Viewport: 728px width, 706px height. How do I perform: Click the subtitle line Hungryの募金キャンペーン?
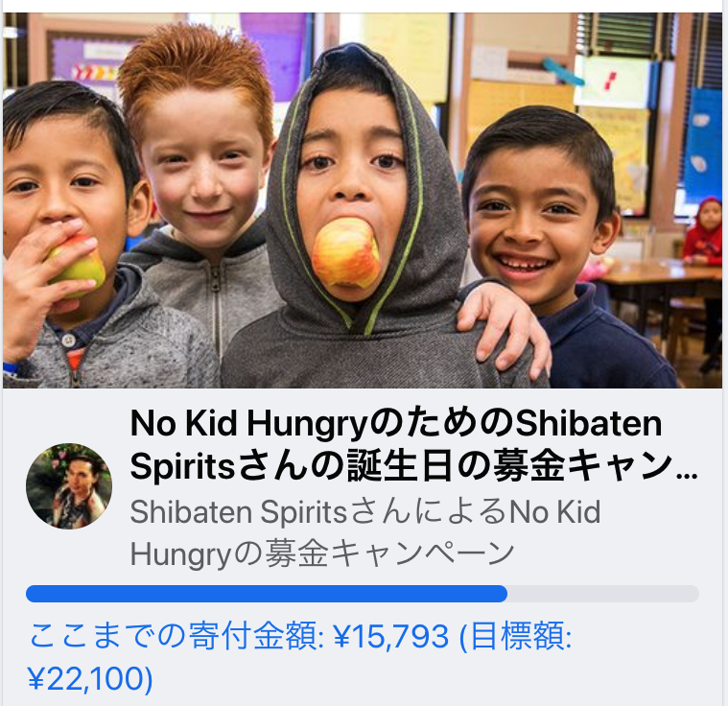[x=322, y=553]
